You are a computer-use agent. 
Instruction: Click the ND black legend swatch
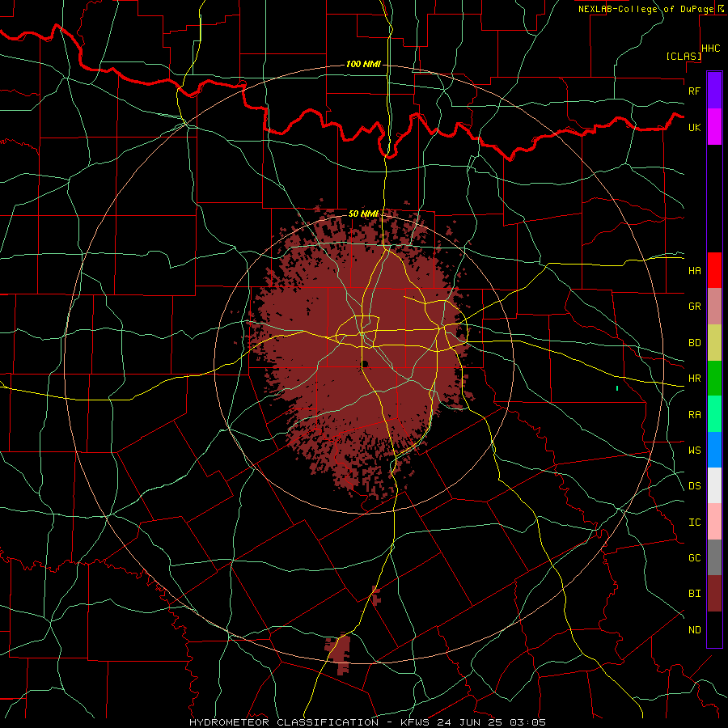714,629
